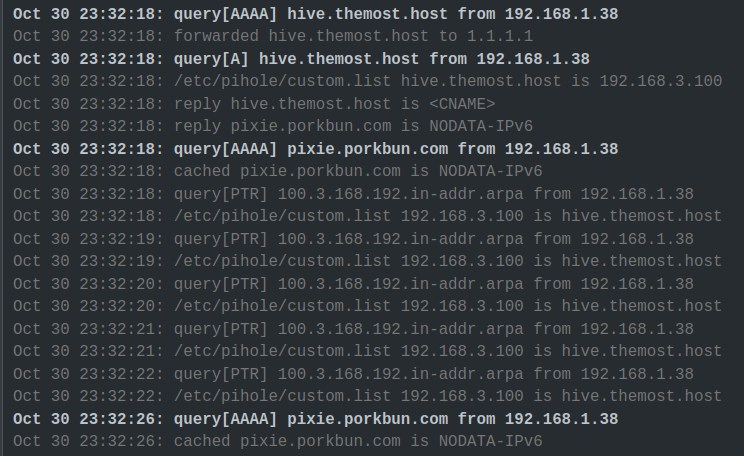Click the 23:32:26 query[AAAA] pixie.porkbun.com line

point(316,419)
